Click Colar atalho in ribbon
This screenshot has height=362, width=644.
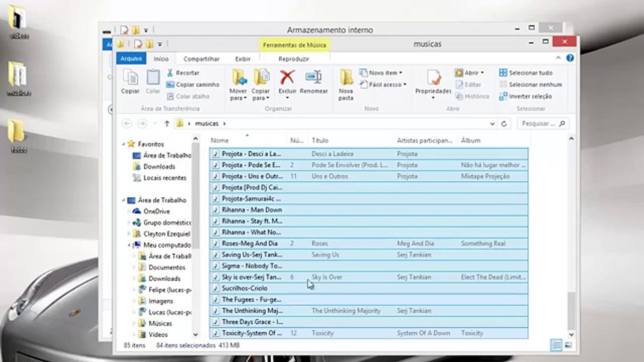pyautogui.click(x=188, y=96)
